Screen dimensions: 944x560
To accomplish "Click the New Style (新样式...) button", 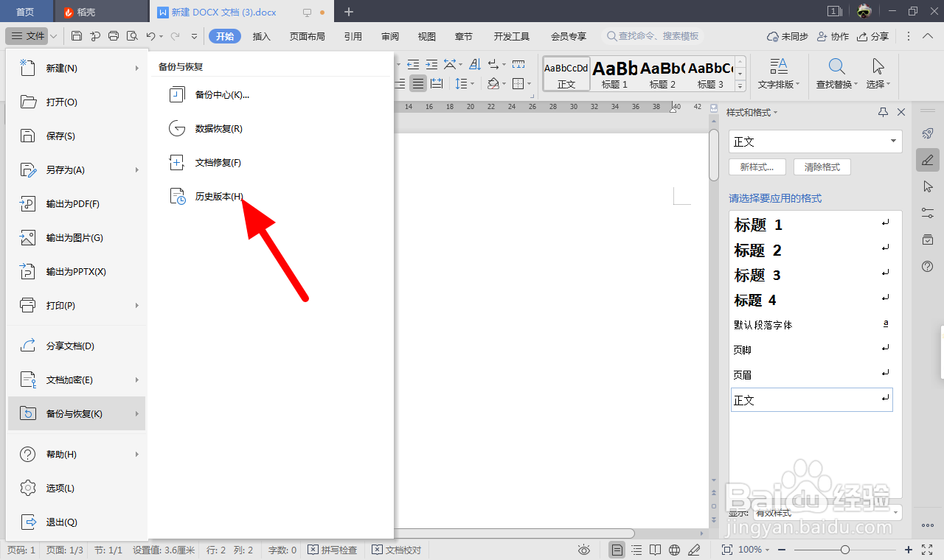I will tap(757, 167).
